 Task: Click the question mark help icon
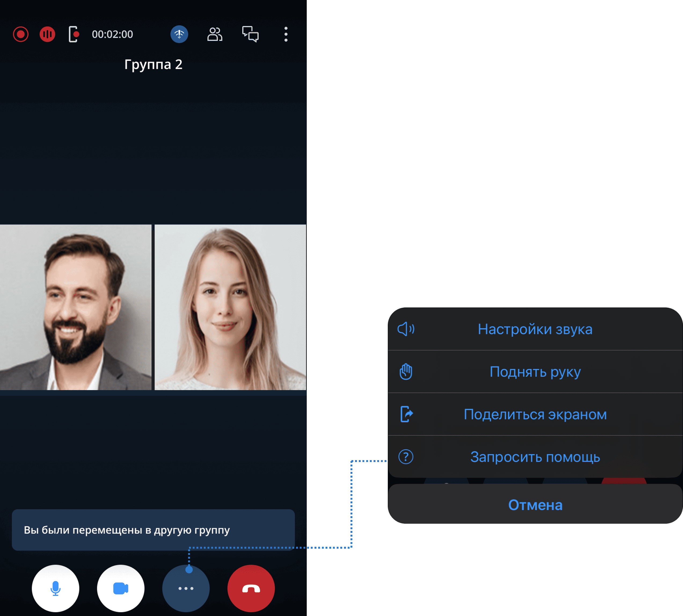(x=406, y=457)
